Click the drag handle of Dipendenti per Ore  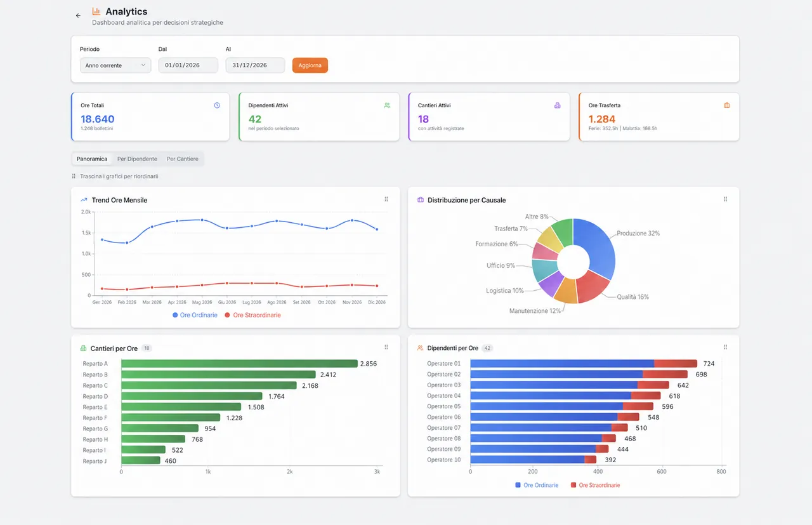[x=725, y=347]
